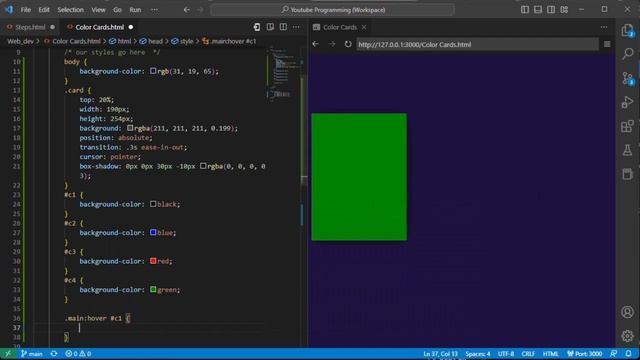Click the CRLF line ending selector

point(528,354)
